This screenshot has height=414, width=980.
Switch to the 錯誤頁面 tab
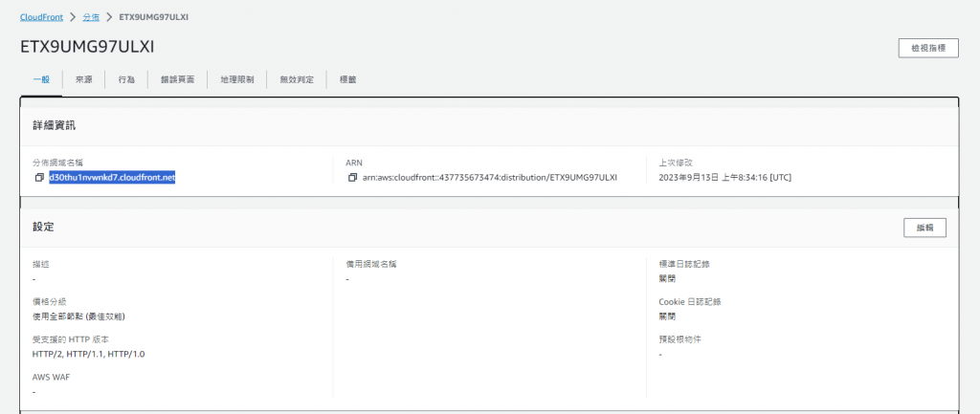coord(177,80)
